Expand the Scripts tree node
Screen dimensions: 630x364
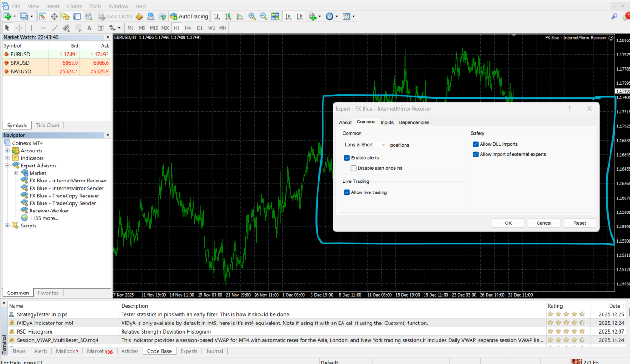tap(7, 226)
